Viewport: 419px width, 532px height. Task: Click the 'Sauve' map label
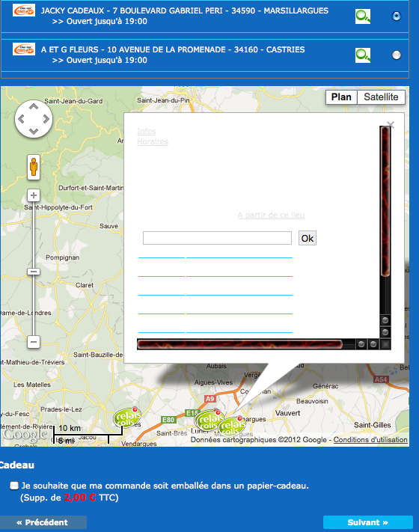[108, 226]
